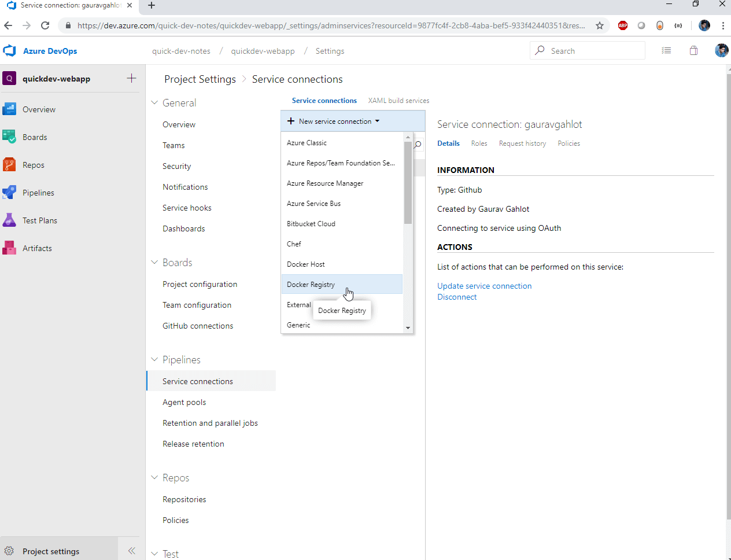731x560 pixels.
Task: Bookmark the page with star icon
Action: click(x=600, y=25)
